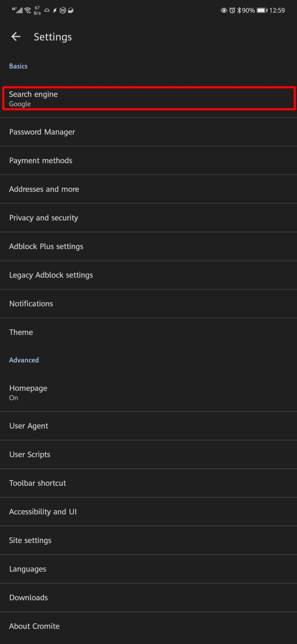
Task: Open Accessibility and UI settings
Action: (x=148, y=511)
